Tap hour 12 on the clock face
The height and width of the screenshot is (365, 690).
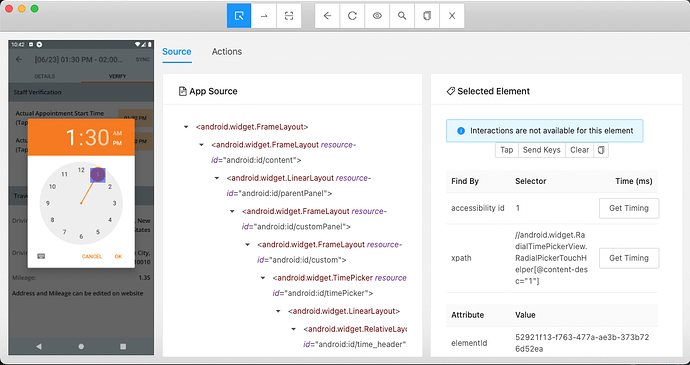point(81,170)
